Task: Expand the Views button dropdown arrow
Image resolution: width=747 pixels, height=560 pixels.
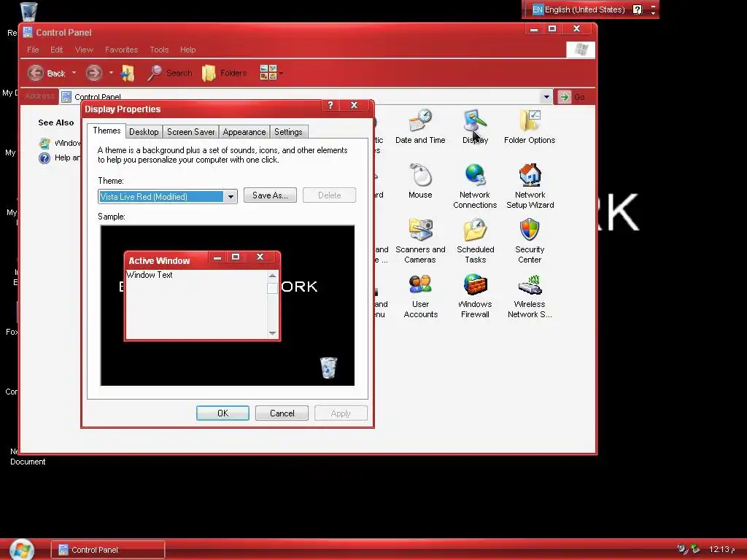Action: [x=282, y=73]
